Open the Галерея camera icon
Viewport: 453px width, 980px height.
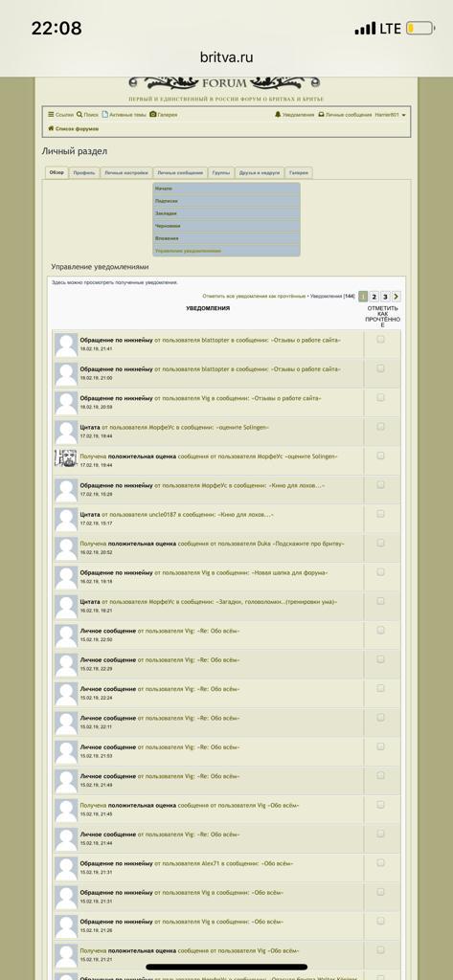pos(153,115)
